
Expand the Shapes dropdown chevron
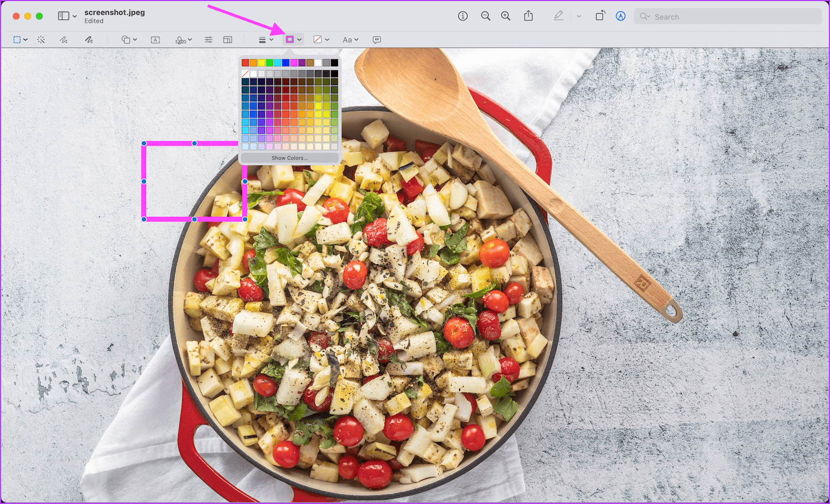coord(135,40)
